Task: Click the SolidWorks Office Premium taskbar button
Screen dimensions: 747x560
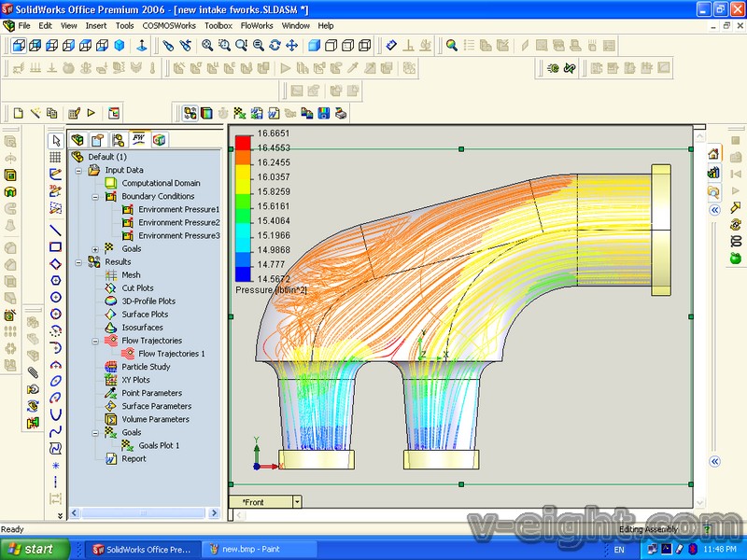Action: tap(144, 549)
